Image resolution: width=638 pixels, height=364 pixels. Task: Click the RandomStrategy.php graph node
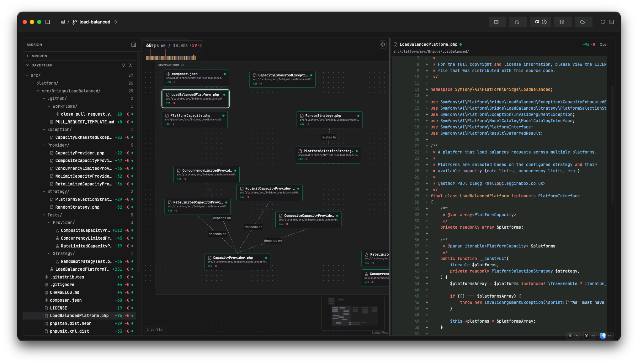[x=329, y=120]
